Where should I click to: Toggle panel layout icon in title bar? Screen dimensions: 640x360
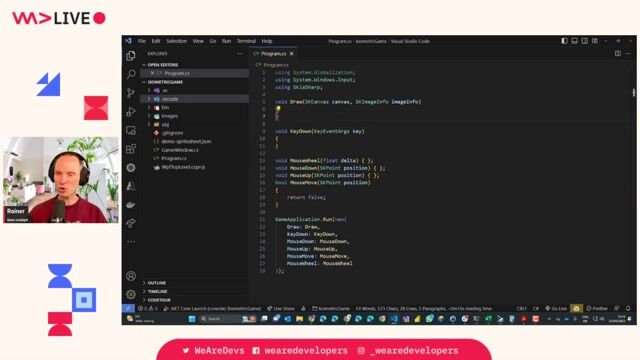click(x=574, y=41)
